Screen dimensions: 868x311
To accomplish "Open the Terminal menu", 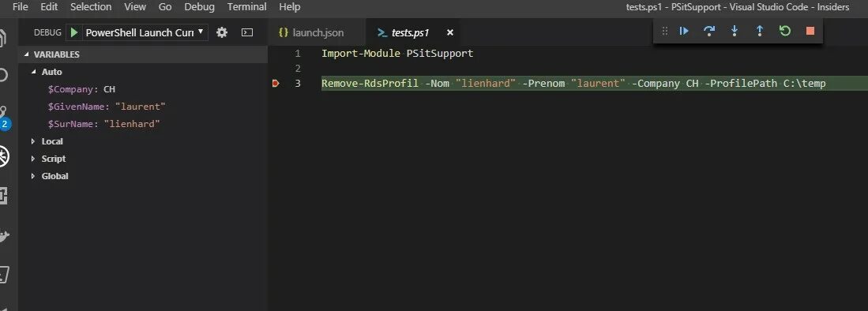I will 247,7.
